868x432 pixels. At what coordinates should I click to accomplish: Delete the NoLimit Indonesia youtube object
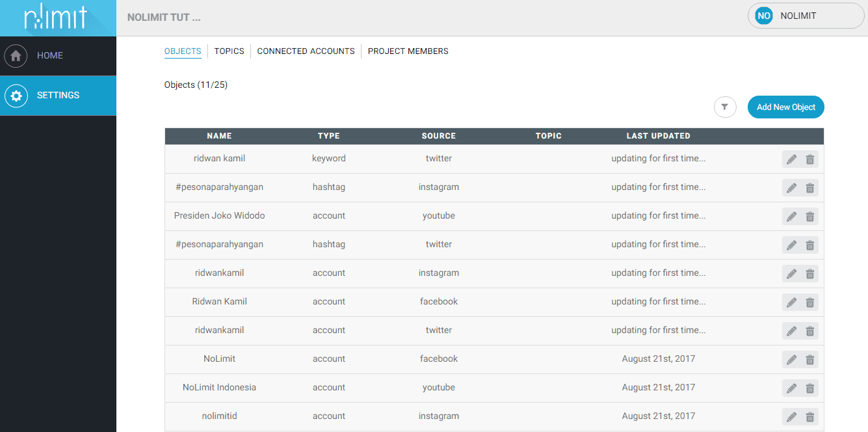[809, 388]
